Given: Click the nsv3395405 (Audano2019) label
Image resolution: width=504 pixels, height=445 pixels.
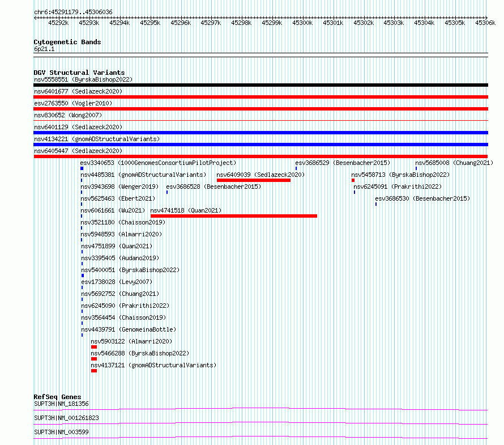Looking at the screenshot, I should click(x=120, y=258).
